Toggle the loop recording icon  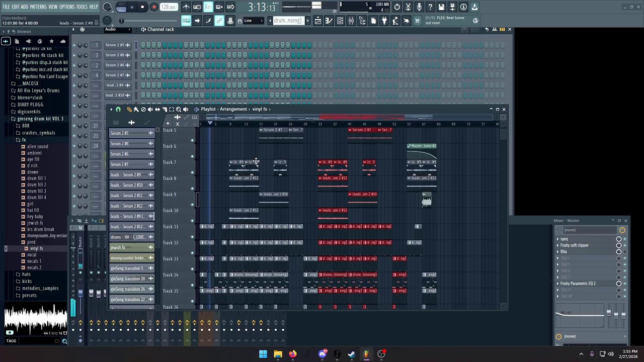coord(230,7)
